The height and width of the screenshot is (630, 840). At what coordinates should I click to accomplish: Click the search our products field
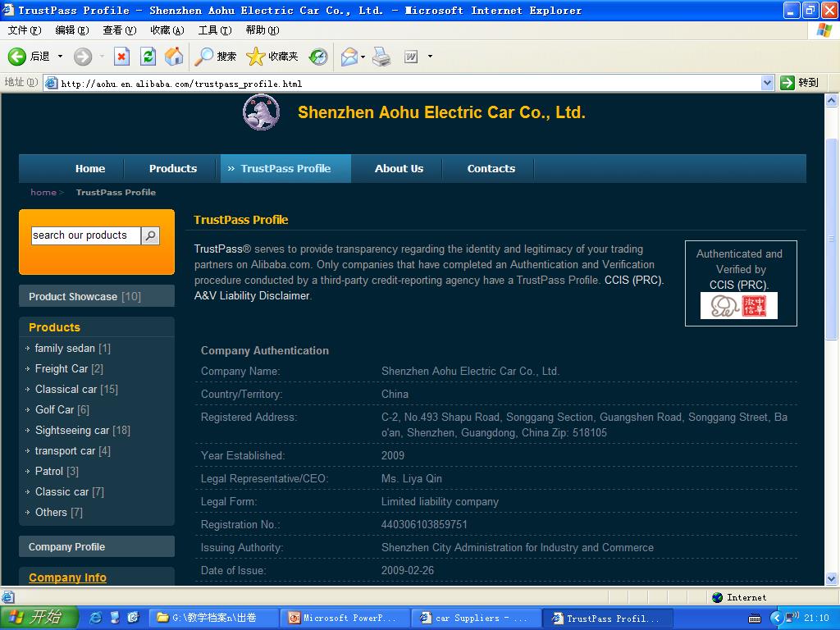pyautogui.click(x=85, y=235)
